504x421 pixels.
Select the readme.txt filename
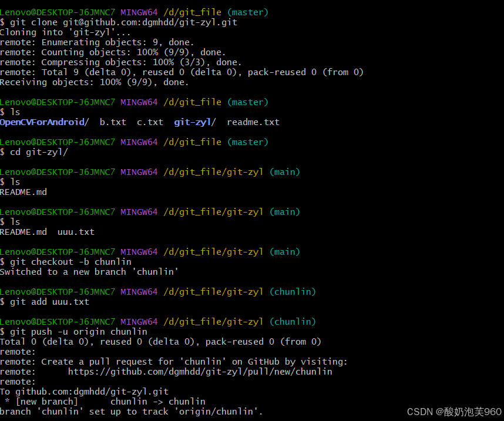click(x=253, y=122)
